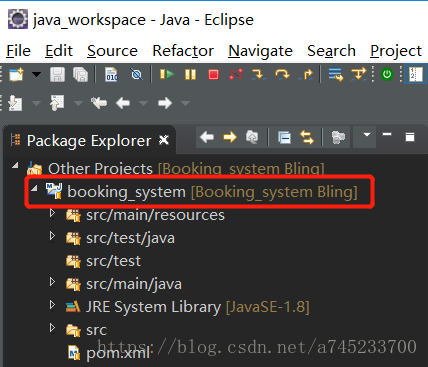Click the Step Into icon
The image size is (428, 367).
pyautogui.click(x=259, y=74)
